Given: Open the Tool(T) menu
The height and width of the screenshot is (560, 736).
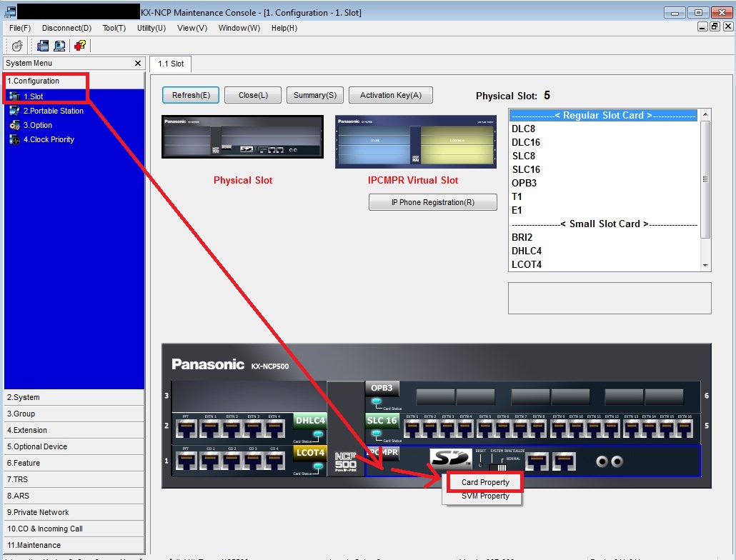Looking at the screenshot, I should pyautogui.click(x=114, y=28).
